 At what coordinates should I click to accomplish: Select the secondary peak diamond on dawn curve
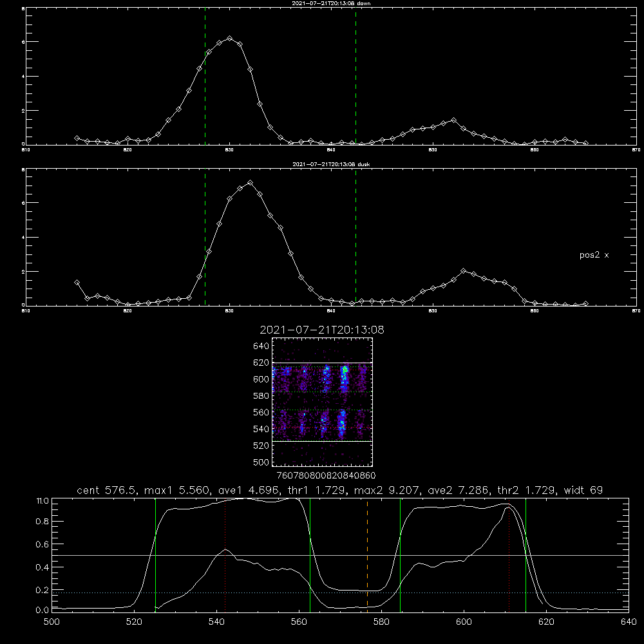(x=453, y=120)
